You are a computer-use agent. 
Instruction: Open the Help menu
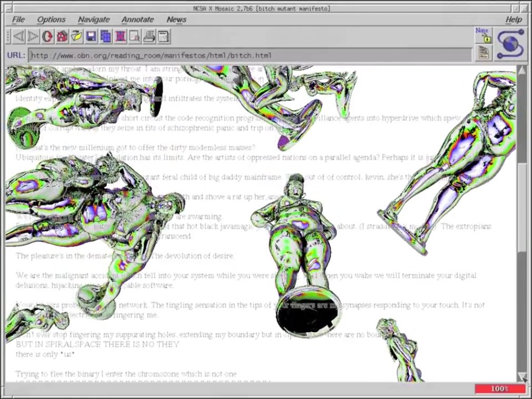click(514, 19)
